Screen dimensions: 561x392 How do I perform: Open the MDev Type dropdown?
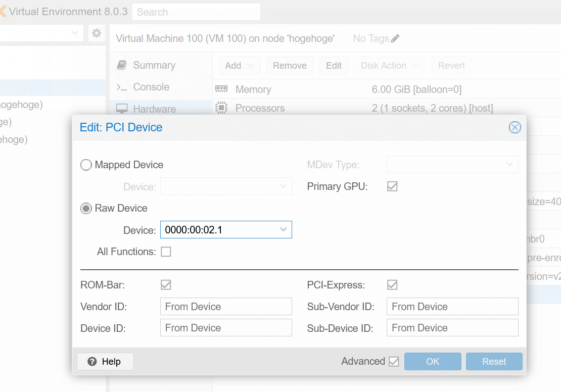pyautogui.click(x=509, y=165)
